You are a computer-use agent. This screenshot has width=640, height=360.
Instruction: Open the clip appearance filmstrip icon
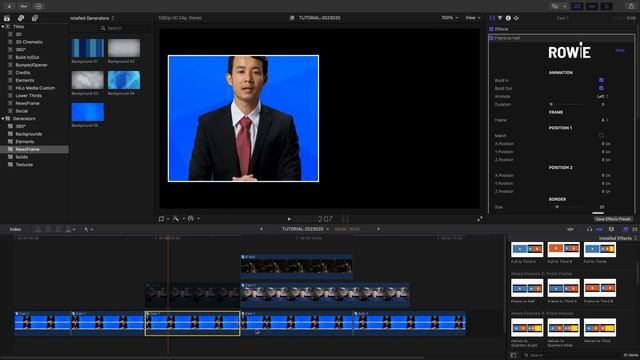tap(611, 229)
